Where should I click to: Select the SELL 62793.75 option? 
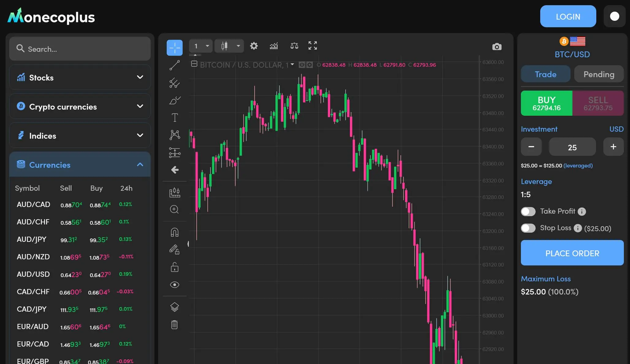pyautogui.click(x=598, y=103)
